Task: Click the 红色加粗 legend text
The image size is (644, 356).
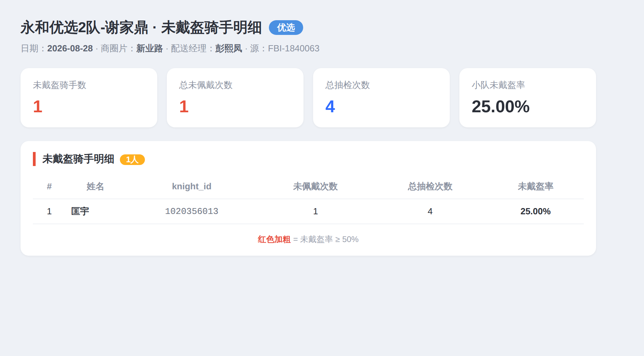Action: pyautogui.click(x=274, y=239)
